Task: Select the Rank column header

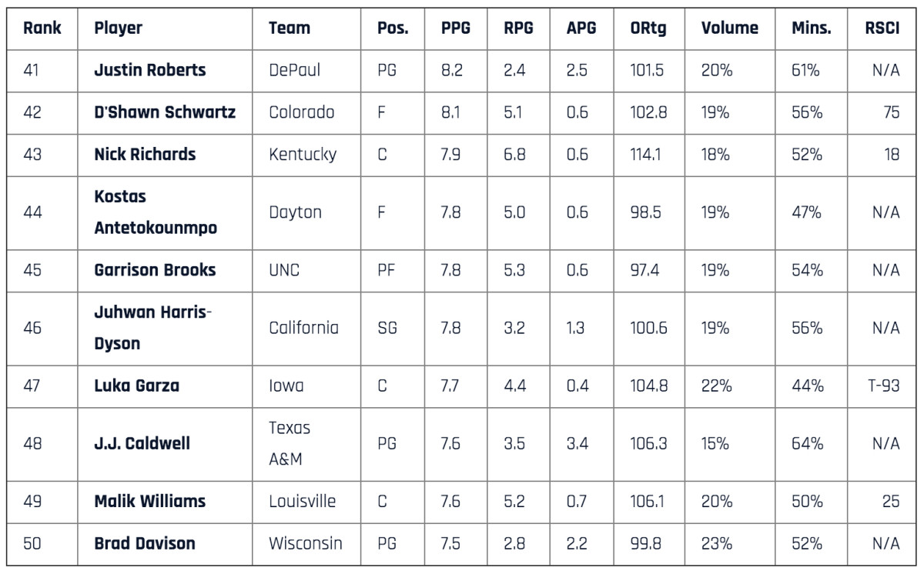Action: [x=42, y=28]
